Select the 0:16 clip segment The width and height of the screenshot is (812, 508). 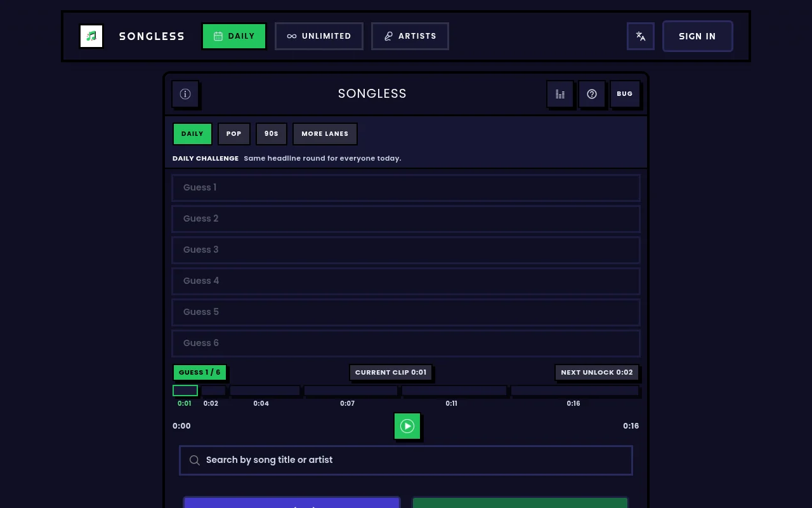tap(575, 391)
